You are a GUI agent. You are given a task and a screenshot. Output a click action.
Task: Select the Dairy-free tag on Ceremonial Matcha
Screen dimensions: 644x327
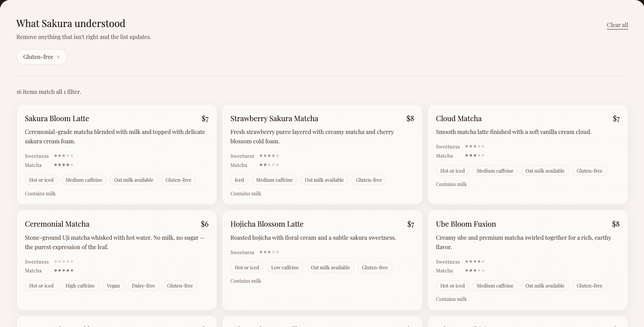pos(144,286)
